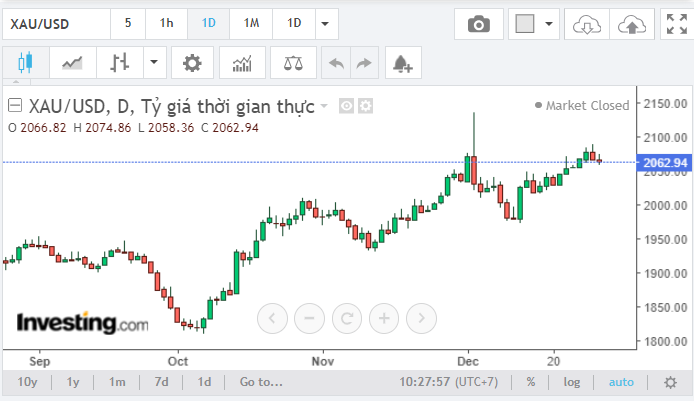
Task: Open chart style dropdown arrow
Action: point(154,62)
